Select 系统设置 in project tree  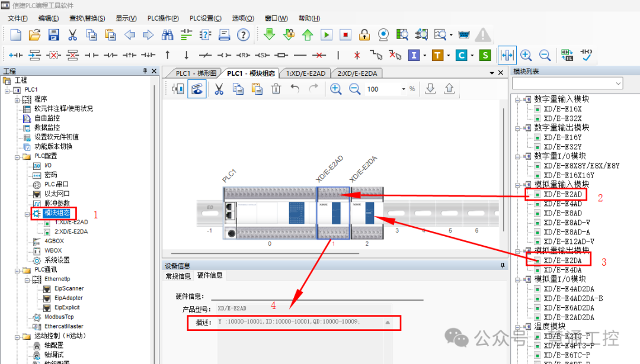point(57,260)
